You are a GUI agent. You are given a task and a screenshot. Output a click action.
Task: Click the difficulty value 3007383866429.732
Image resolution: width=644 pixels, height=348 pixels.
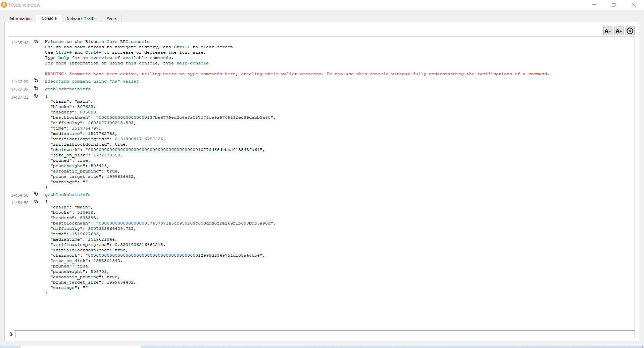coord(111,229)
